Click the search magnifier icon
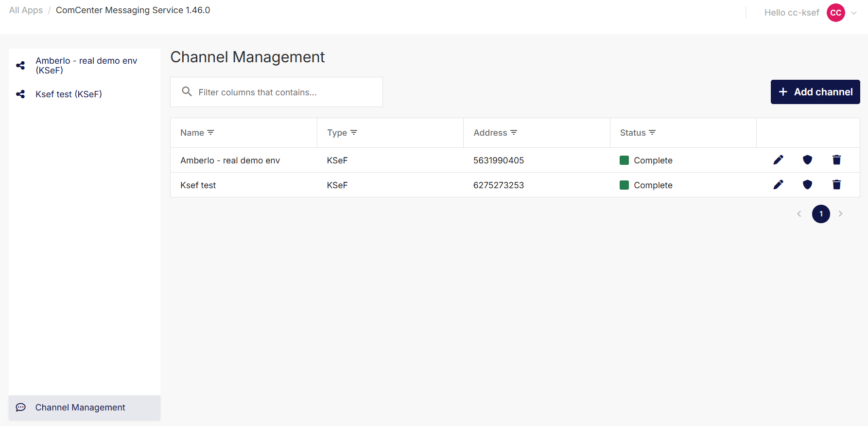 click(x=187, y=91)
